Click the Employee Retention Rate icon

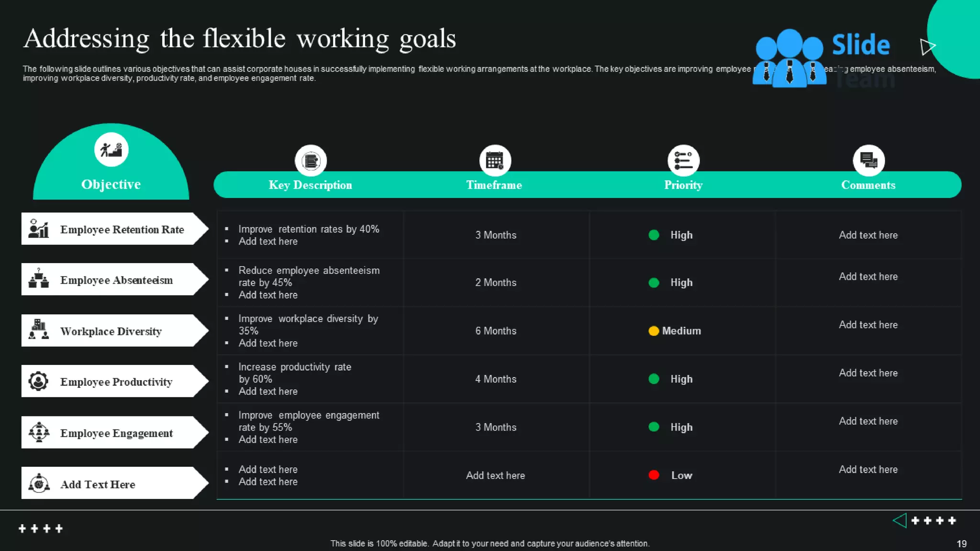click(x=39, y=229)
